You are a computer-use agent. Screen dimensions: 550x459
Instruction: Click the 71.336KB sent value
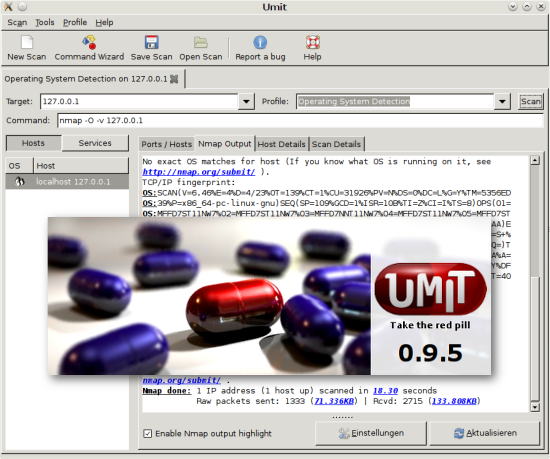(334, 401)
